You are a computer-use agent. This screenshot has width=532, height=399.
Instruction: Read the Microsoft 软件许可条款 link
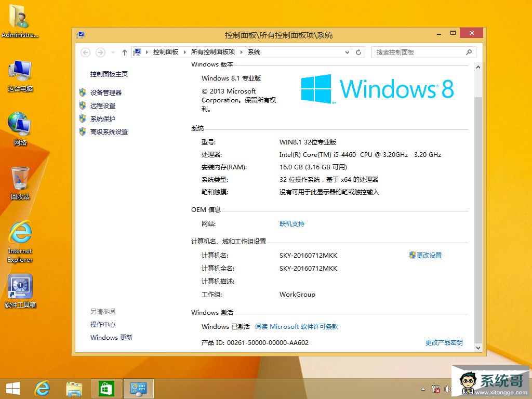pos(297,326)
